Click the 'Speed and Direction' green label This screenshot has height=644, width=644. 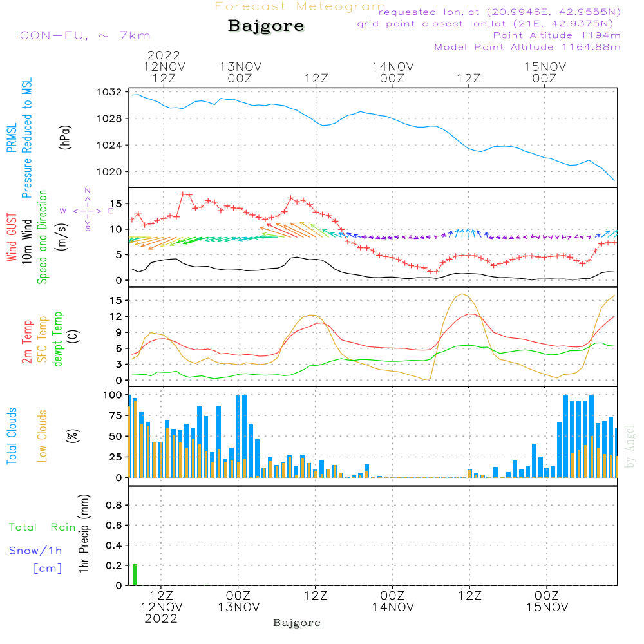pyautogui.click(x=42, y=237)
